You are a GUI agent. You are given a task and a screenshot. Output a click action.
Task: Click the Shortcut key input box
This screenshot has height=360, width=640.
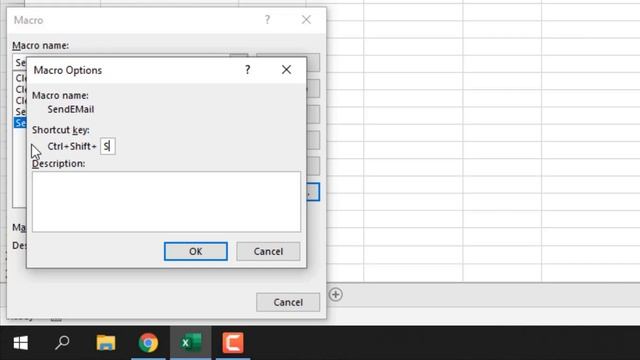click(108, 146)
